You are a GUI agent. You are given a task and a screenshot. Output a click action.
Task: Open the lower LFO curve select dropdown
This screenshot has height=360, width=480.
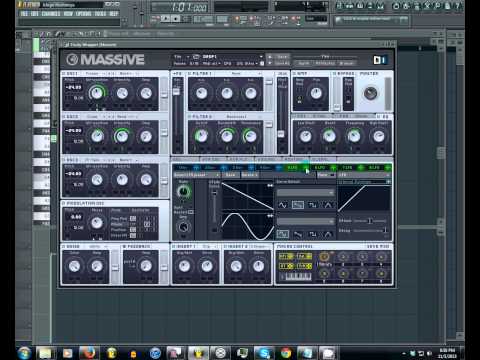305,221
